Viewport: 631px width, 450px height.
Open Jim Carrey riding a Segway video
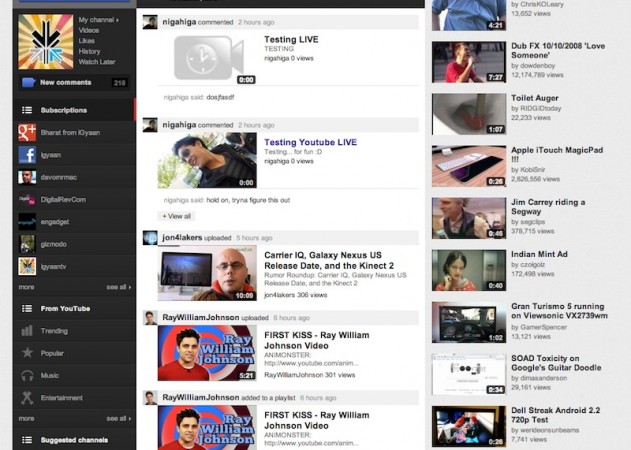(x=546, y=207)
